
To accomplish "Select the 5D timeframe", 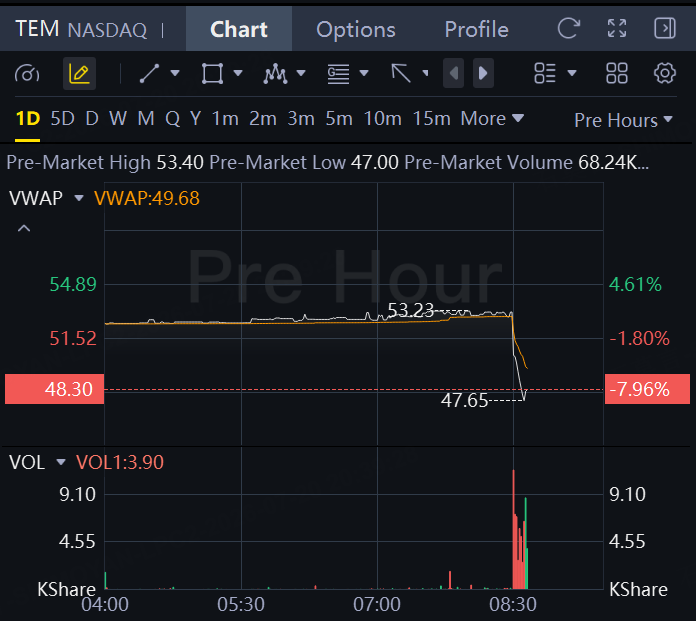I will 62,119.
